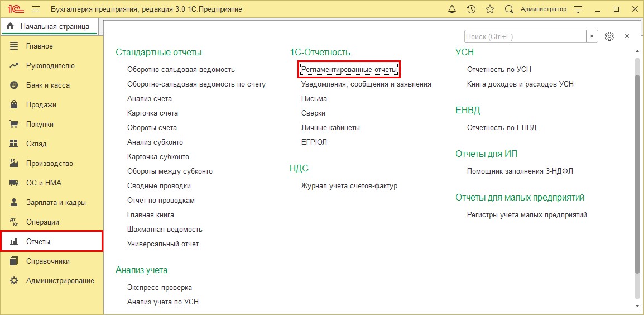
Task: Open menu settings gear icon
Action: click(609, 36)
